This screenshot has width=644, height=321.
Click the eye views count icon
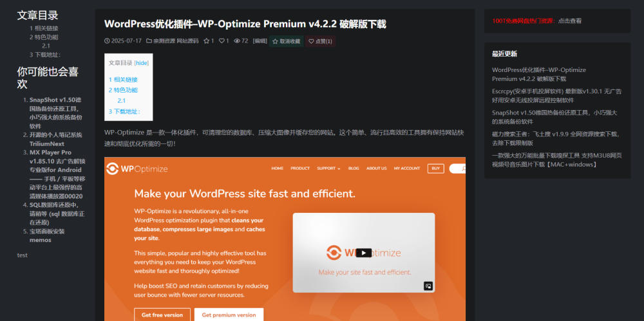237,41
